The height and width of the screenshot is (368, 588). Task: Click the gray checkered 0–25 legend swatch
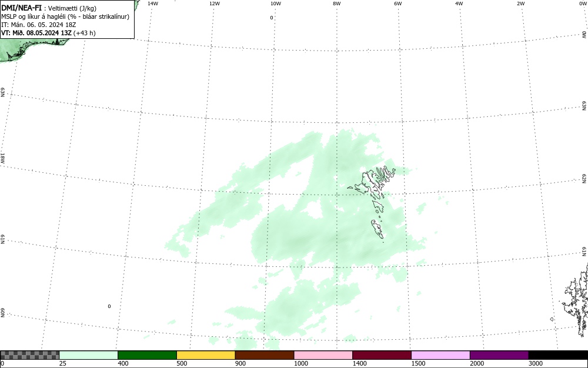(x=29, y=355)
